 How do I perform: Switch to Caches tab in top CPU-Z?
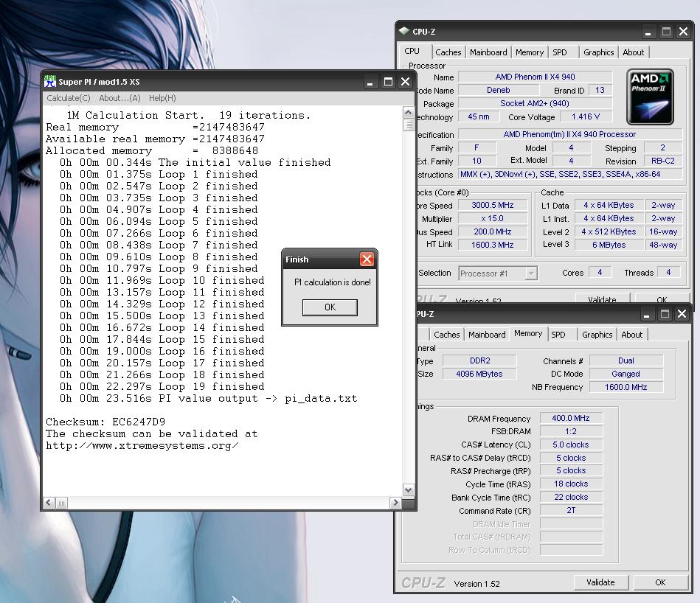coord(448,52)
